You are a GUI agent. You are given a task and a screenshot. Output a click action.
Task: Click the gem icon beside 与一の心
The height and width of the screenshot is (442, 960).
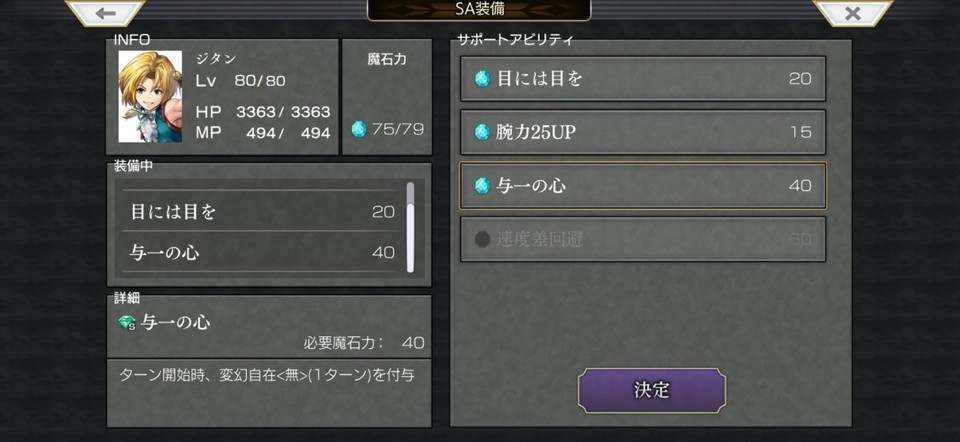point(482,185)
